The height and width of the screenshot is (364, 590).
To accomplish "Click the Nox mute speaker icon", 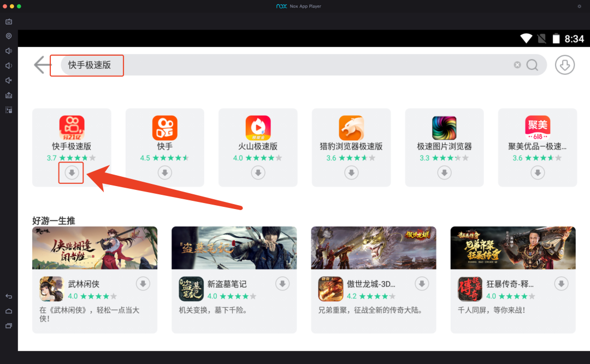I will point(9,80).
